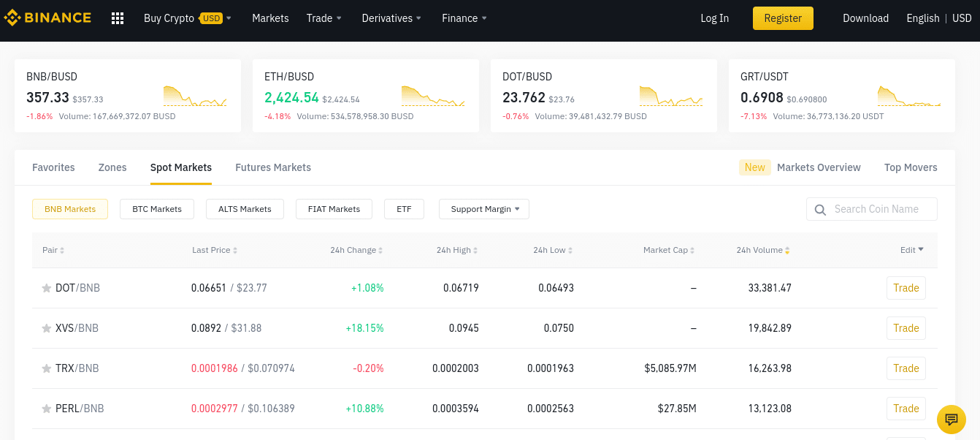Favorite DOT/BNB using its star
The width and height of the screenshot is (980, 440).
click(47, 287)
